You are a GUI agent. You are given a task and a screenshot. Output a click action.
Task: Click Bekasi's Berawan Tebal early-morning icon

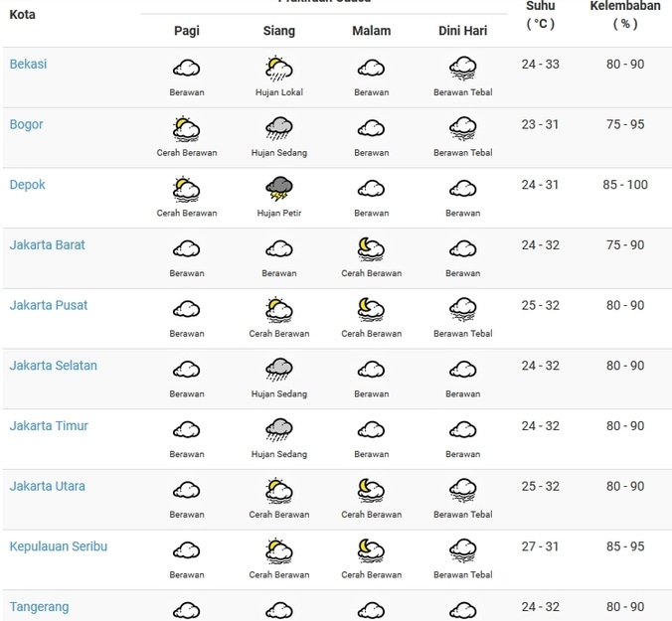462,69
